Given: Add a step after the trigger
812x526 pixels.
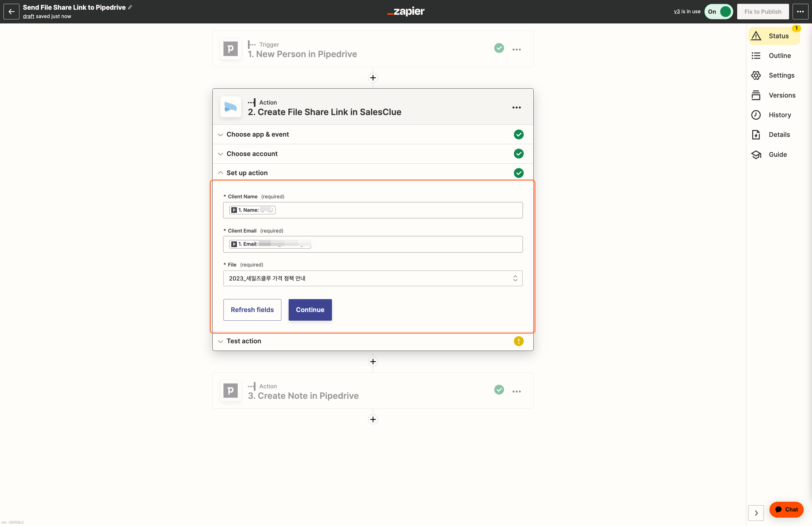Looking at the screenshot, I should 373,78.
